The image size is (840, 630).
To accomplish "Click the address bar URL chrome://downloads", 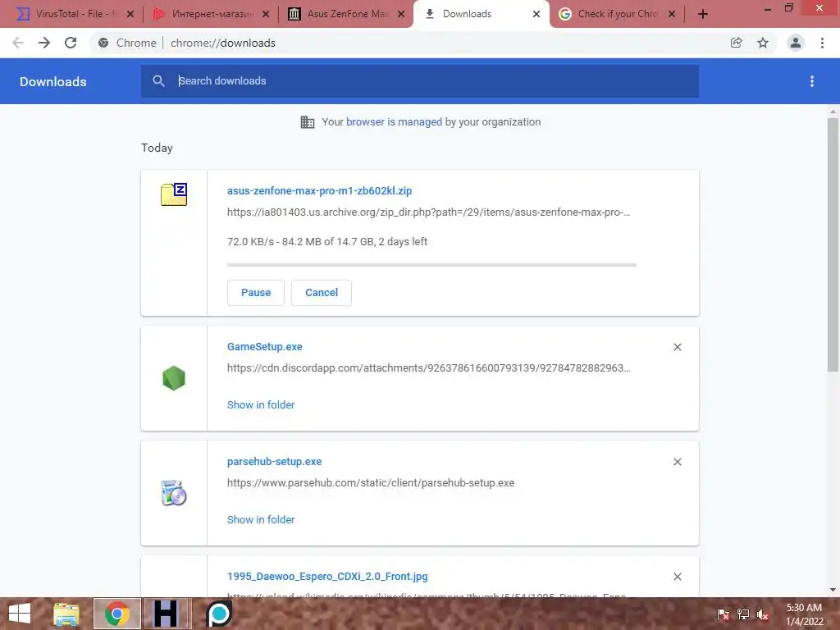I will pyautogui.click(x=223, y=43).
